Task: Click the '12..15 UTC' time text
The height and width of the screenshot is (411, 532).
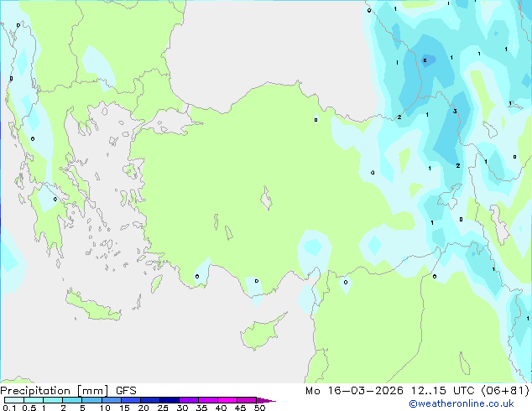Action: tap(442, 391)
